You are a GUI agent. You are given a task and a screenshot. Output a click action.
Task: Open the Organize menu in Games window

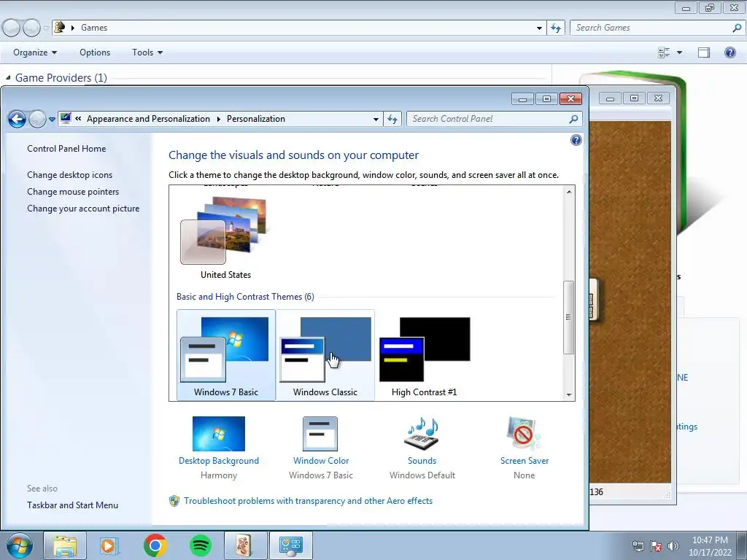tap(35, 52)
